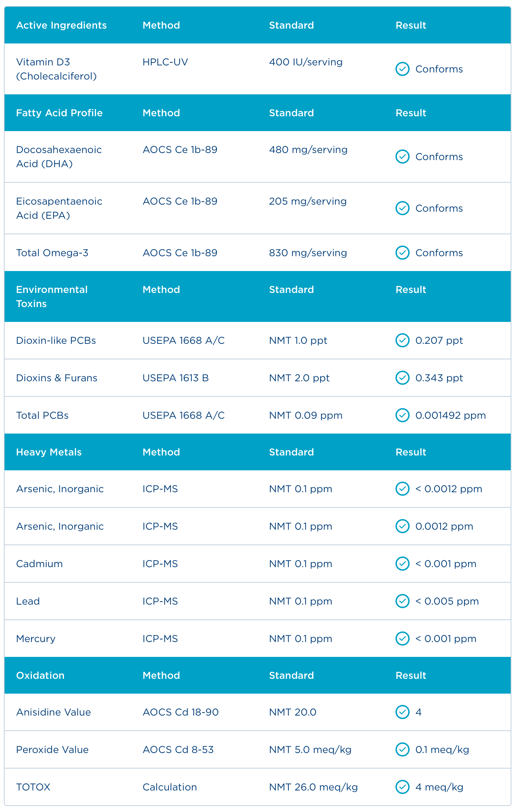Select the Heavy Metals section header
Image resolution: width=516 pixels, height=812 pixels.
point(49,452)
